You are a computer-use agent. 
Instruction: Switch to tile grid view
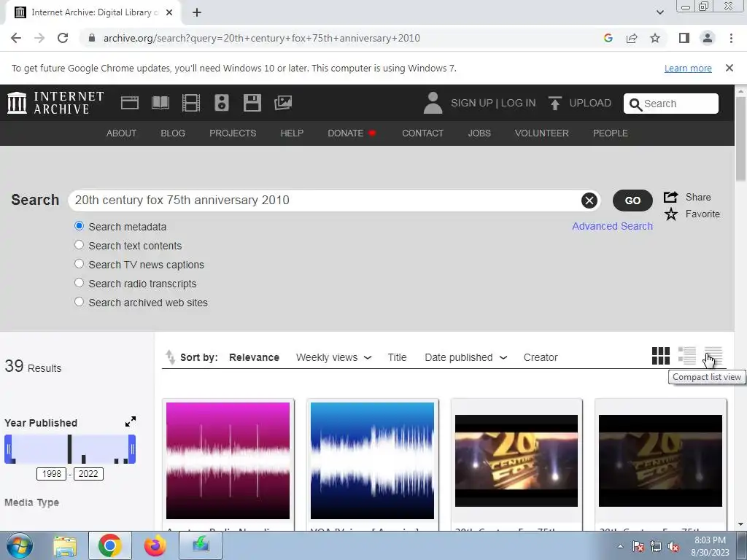(x=661, y=356)
